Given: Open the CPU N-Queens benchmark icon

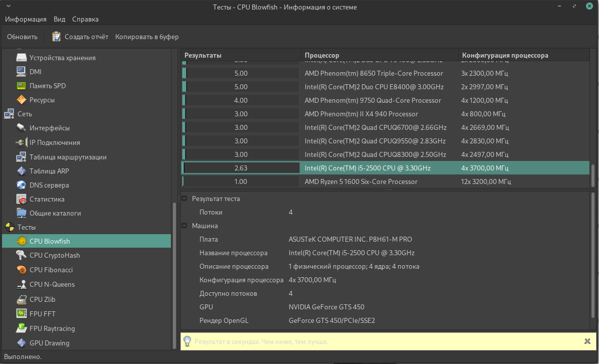Looking at the screenshot, I should pyautogui.click(x=21, y=285).
